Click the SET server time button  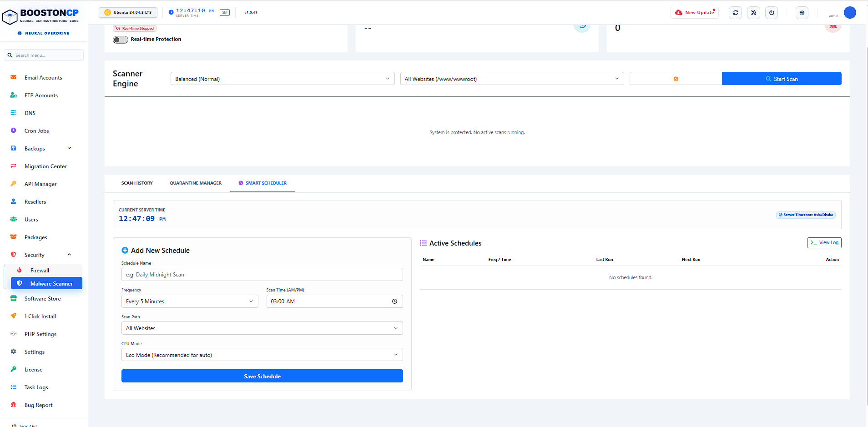(225, 13)
